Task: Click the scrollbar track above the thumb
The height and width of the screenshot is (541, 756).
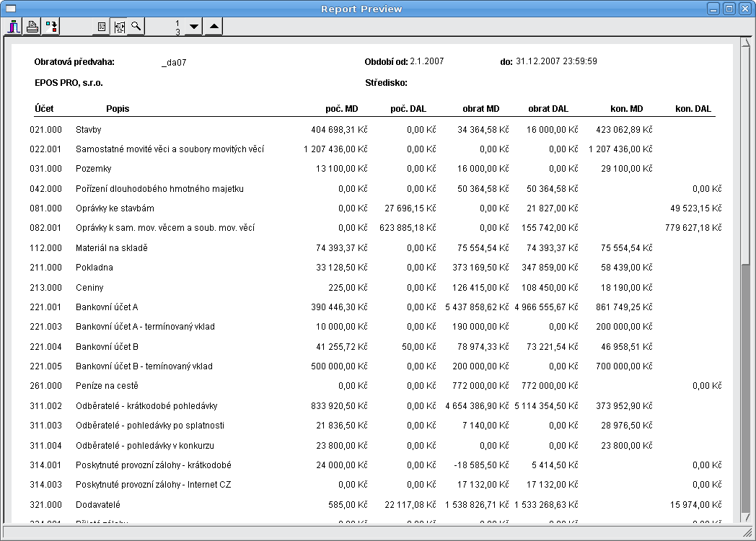Action: [x=745, y=144]
